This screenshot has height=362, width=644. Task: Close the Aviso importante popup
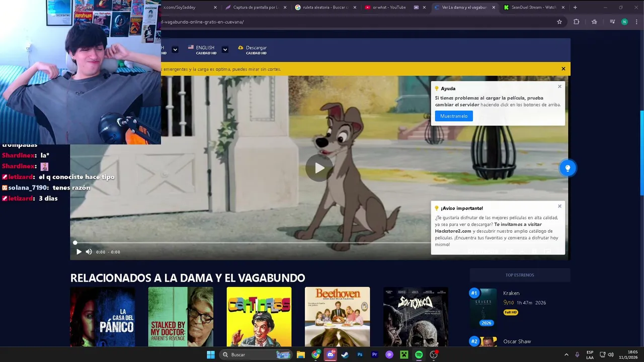coord(559,206)
